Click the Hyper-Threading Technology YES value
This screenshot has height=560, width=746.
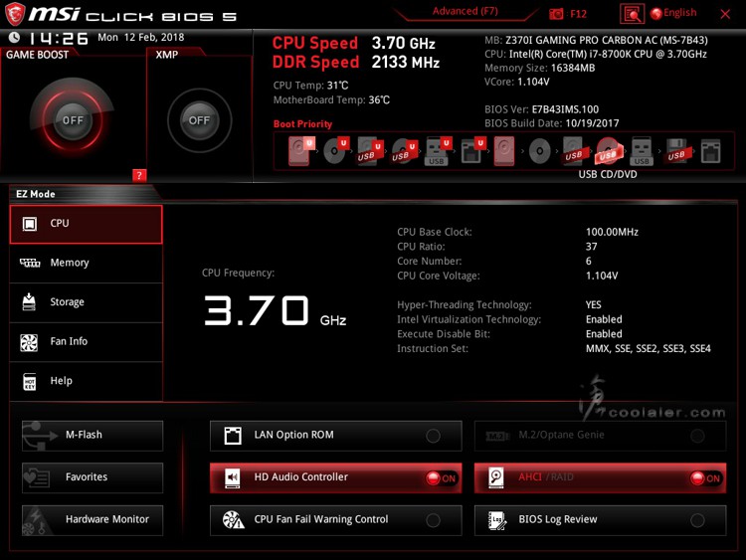pos(593,304)
